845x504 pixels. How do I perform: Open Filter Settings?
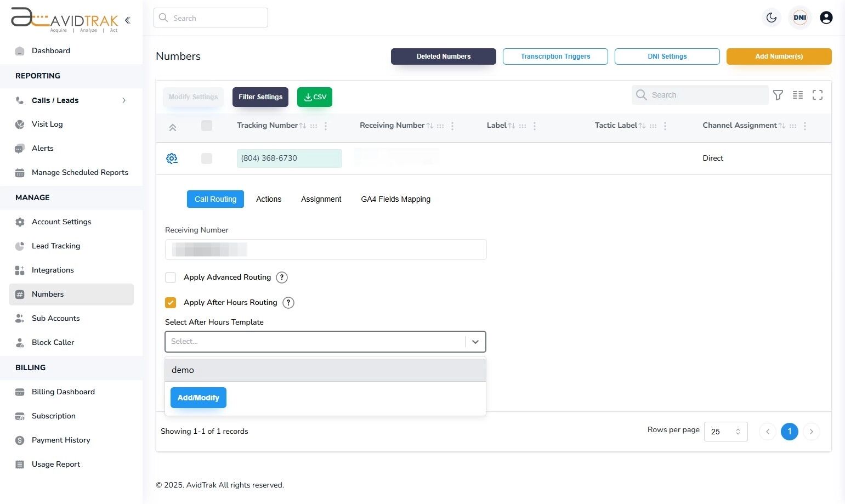[x=260, y=97]
